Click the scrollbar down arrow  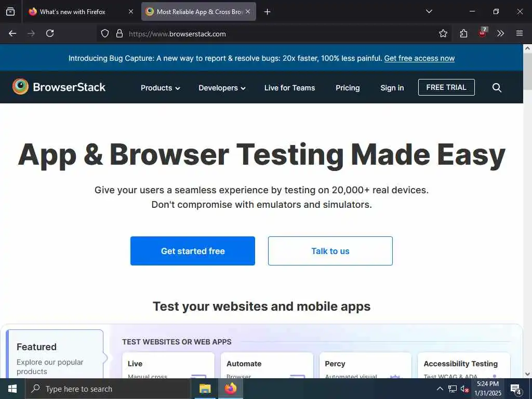528,374
